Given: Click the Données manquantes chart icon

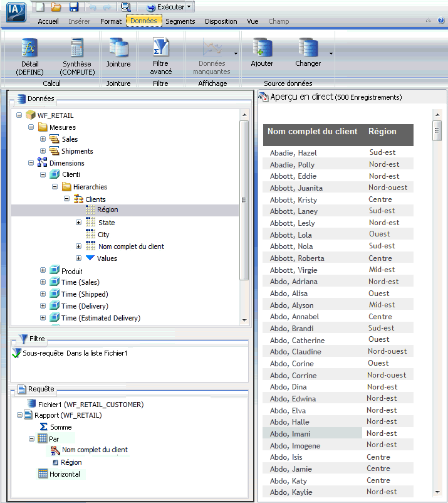Looking at the screenshot, I should (x=212, y=48).
